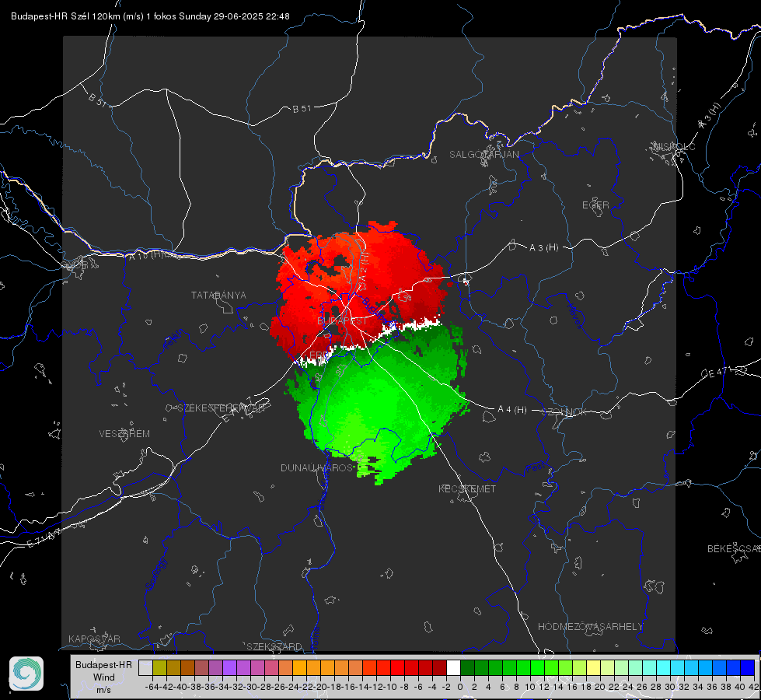Click the SZEKSZÁRD city label
Image resolution: width=761 pixels, height=700 pixels.
tap(274, 646)
